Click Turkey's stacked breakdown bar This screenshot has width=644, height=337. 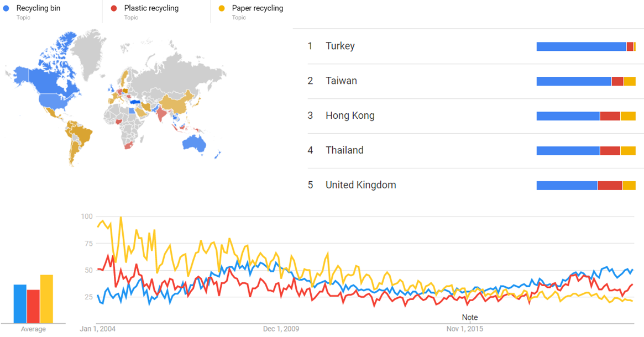coord(586,46)
